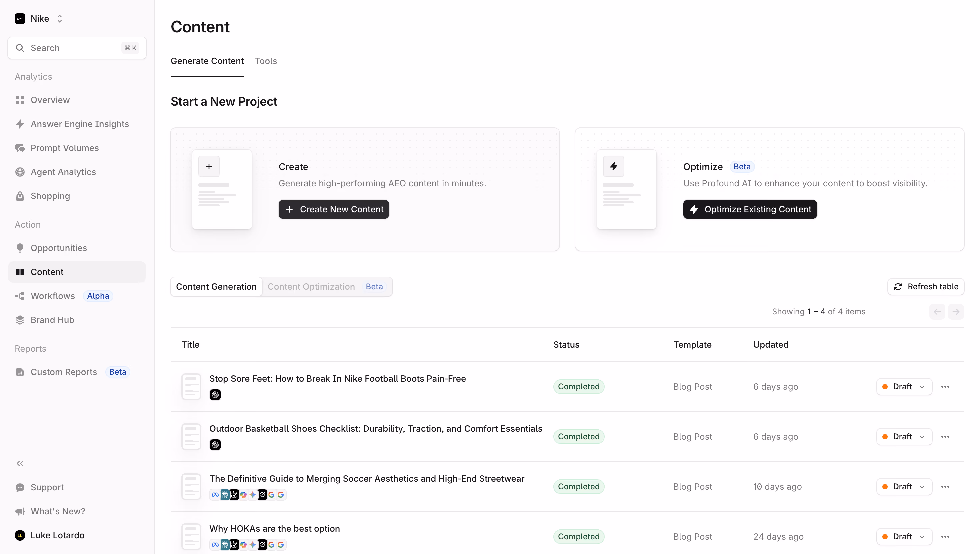Click the Updated column header

click(771, 344)
